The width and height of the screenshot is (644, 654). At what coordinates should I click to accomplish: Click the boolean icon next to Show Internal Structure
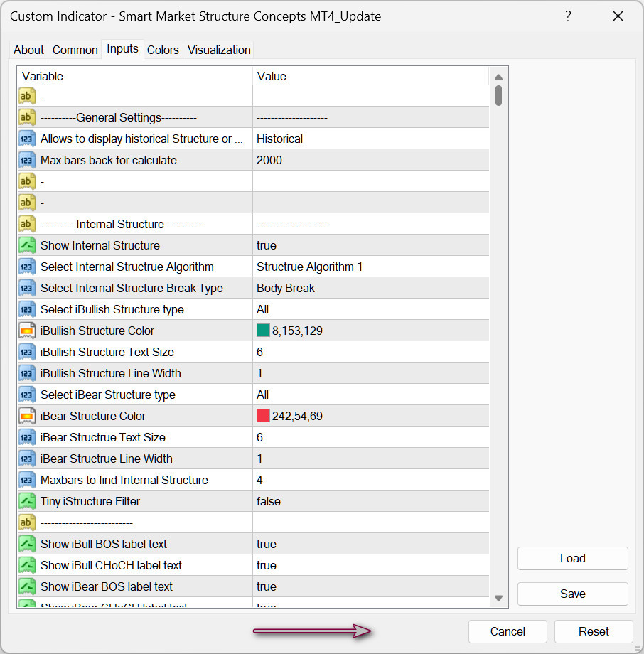(x=27, y=245)
